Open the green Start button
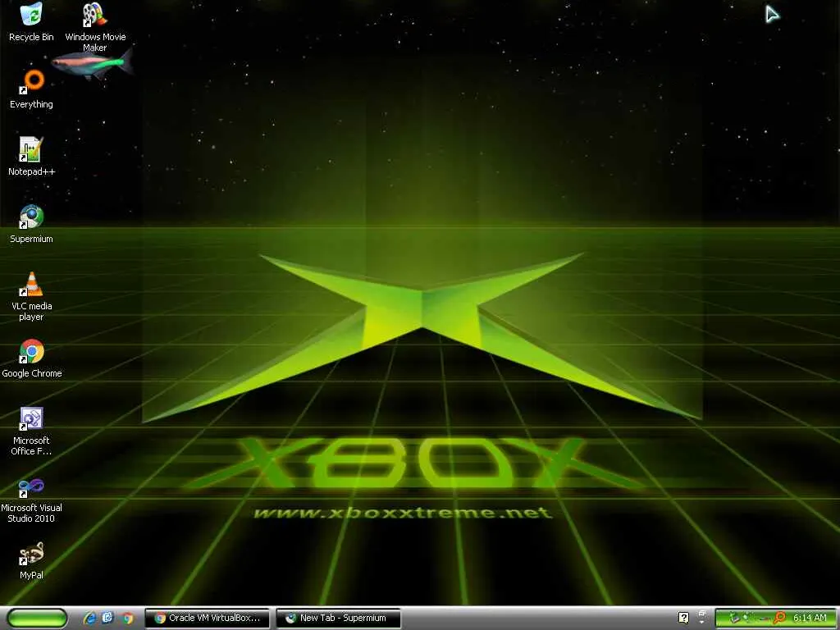The height and width of the screenshot is (630, 840). pos(38,618)
